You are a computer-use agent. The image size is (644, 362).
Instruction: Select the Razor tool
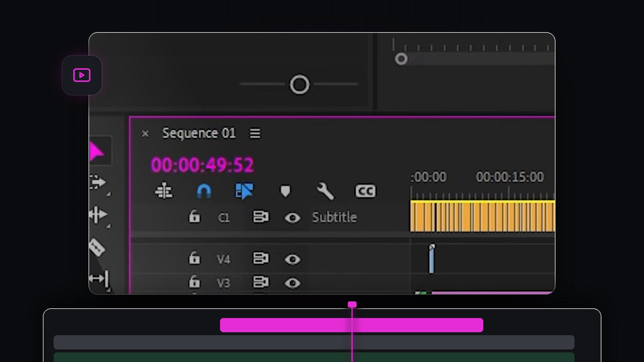click(96, 247)
